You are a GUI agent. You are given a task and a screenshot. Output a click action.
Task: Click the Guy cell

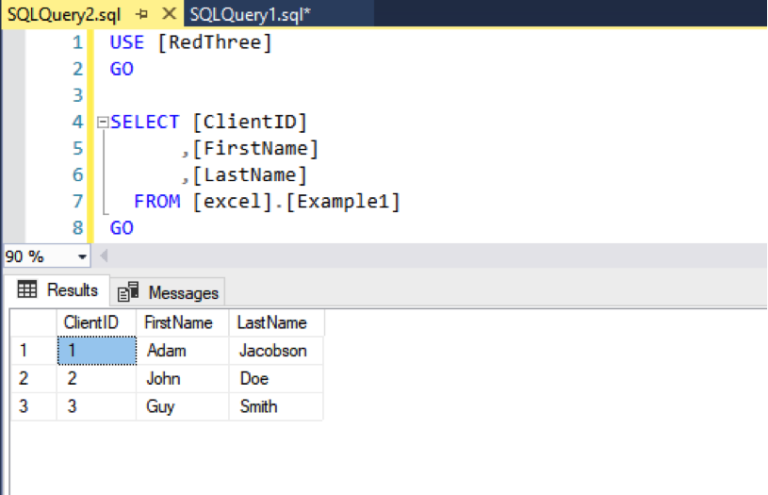point(182,406)
